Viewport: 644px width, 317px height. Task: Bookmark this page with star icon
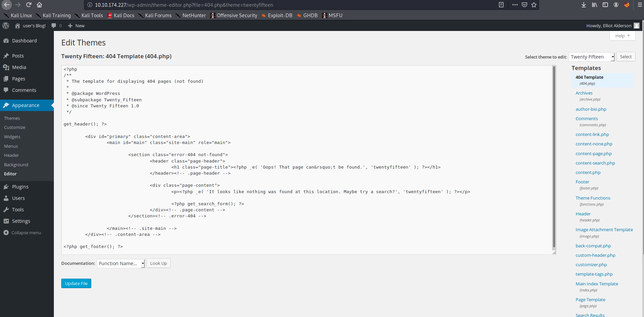(x=534, y=5)
